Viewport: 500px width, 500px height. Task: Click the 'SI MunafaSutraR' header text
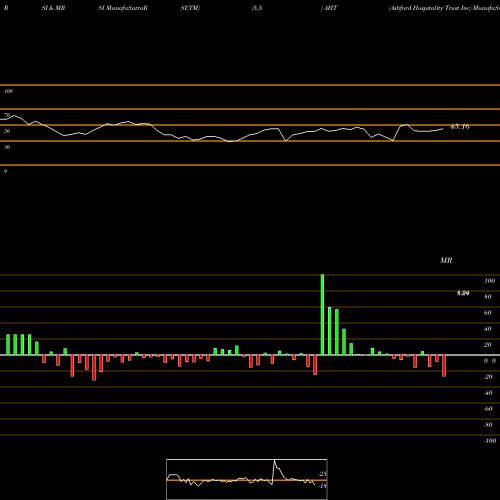click(123, 8)
